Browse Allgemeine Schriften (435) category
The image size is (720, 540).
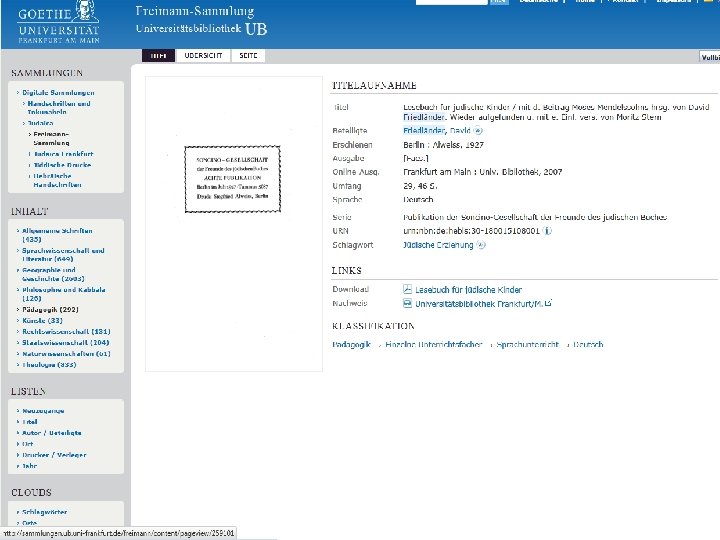tap(57, 235)
